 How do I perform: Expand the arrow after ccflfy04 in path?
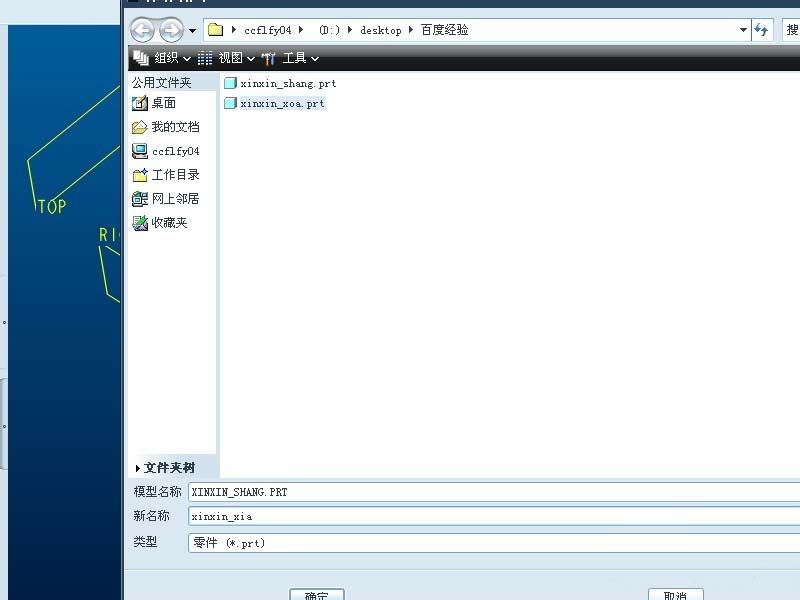pyautogui.click(x=301, y=30)
